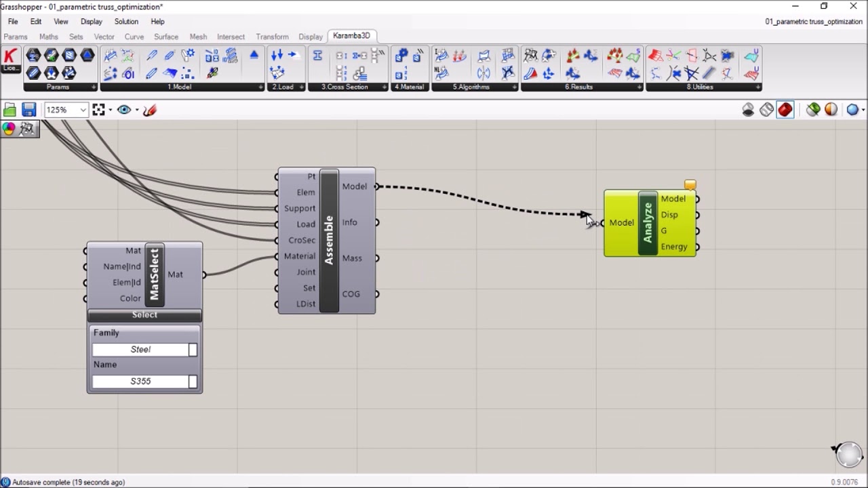Viewport: 868px width, 488px height.
Task: Select the first icon in 6.Results panel
Action: tap(531, 56)
